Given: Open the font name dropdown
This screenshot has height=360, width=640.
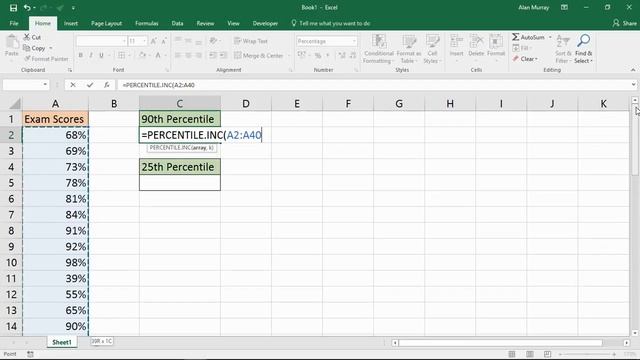Looking at the screenshot, I should (124, 41).
